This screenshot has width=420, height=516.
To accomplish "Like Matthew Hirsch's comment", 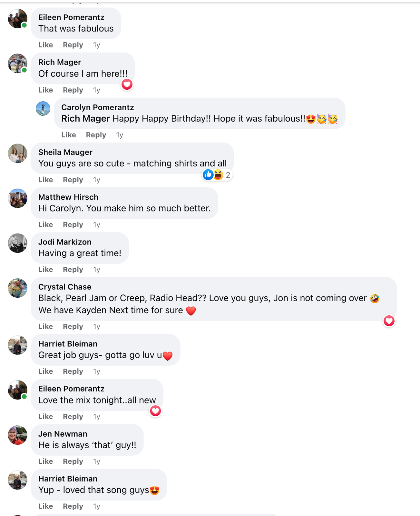I will [45, 224].
